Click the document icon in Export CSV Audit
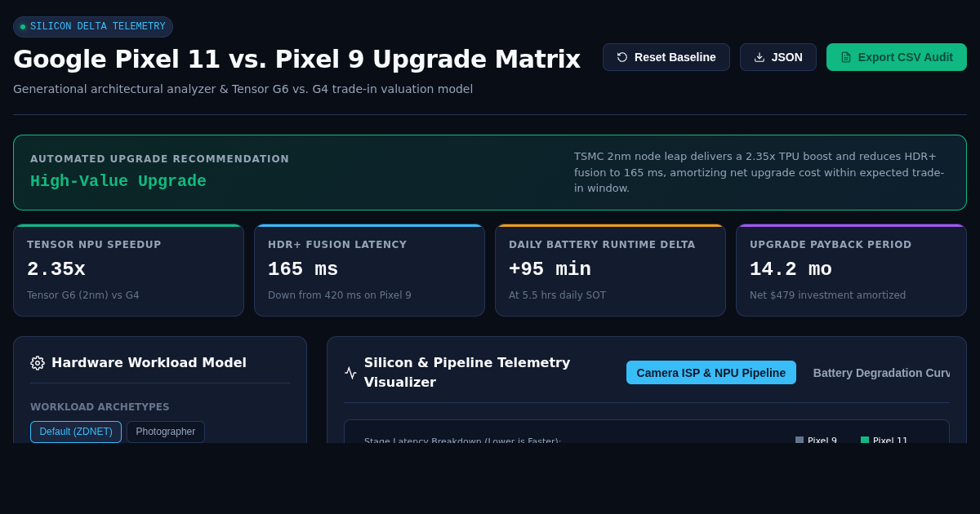 point(846,57)
